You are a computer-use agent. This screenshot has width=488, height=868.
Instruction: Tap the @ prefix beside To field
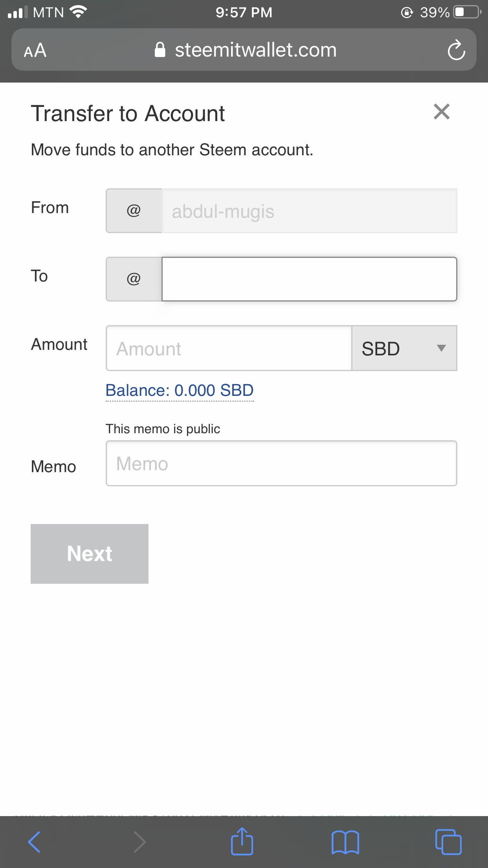click(x=134, y=279)
